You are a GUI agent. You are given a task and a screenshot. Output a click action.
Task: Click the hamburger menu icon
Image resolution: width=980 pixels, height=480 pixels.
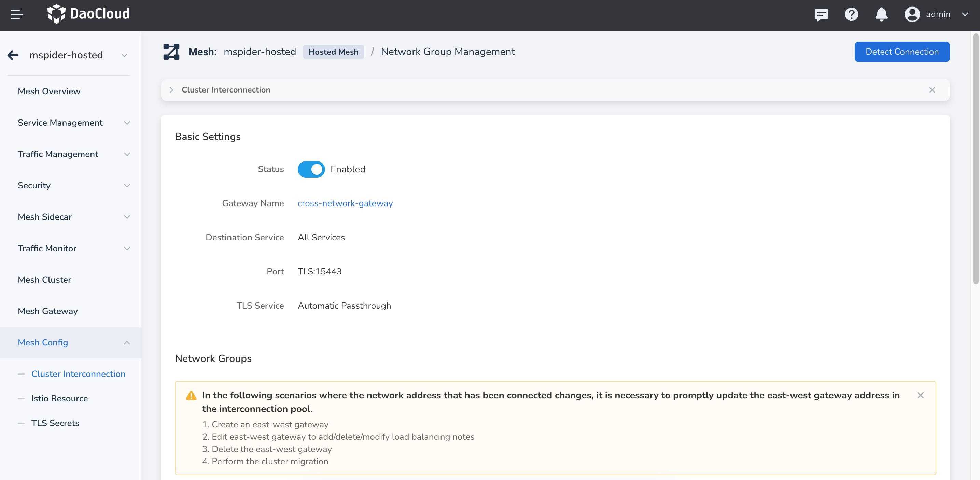coord(17,14)
